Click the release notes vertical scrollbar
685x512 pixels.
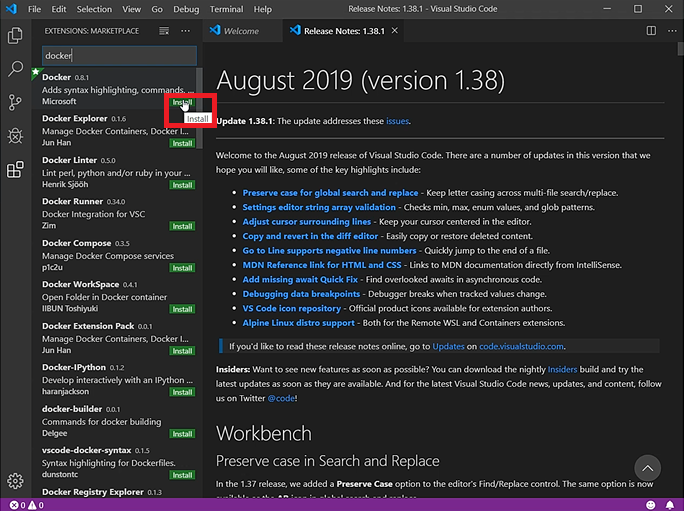point(681,48)
